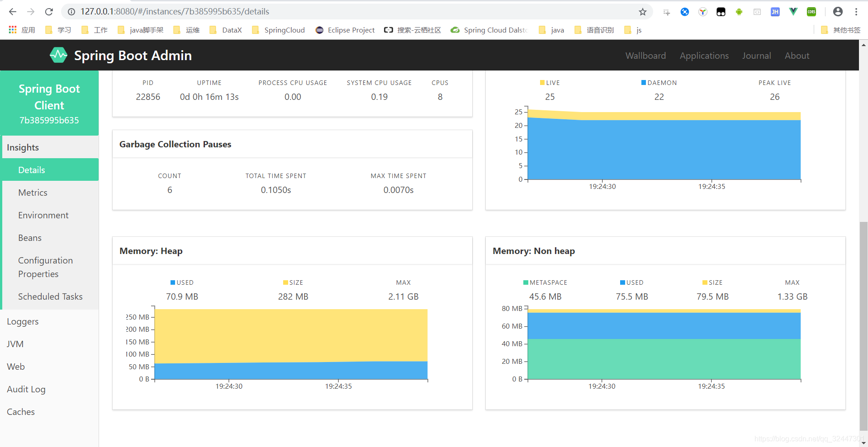
Task: Reload the current page
Action: click(49, 12)
